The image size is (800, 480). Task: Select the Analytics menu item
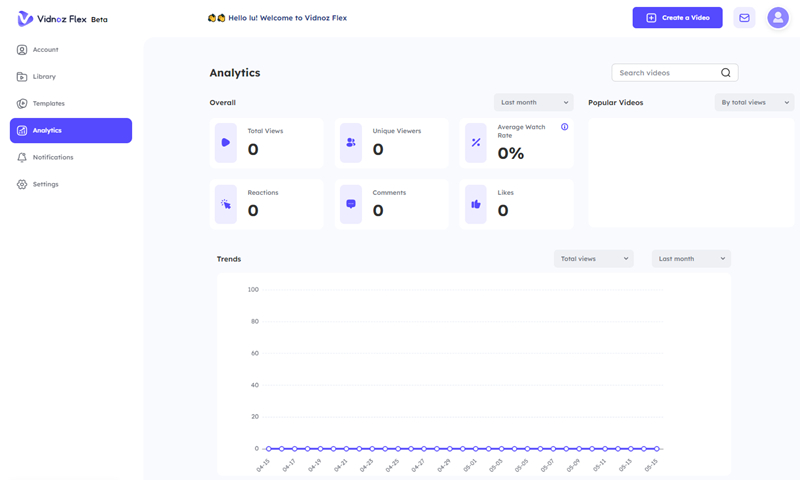[71, 131]
